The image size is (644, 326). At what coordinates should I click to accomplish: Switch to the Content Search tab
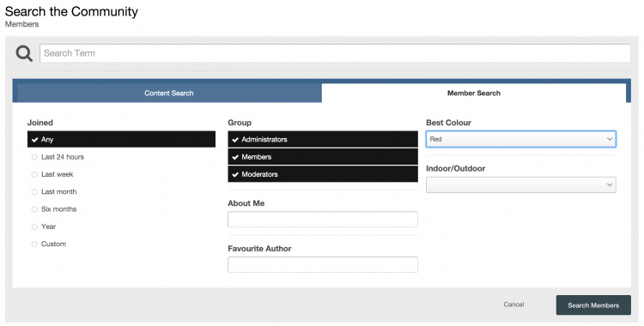[169, 94]
